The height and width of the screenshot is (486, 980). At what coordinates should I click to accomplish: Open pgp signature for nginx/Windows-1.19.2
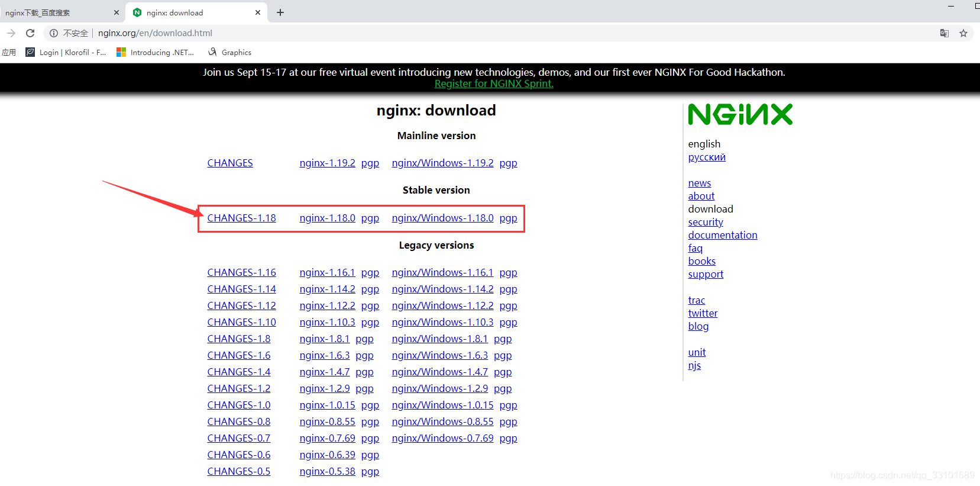pos(509,163)
